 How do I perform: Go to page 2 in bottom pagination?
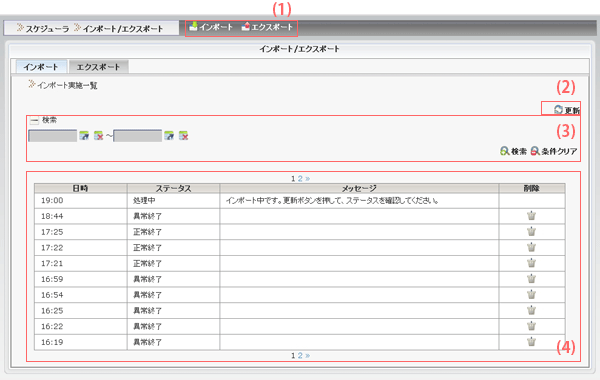coord(300,356)
